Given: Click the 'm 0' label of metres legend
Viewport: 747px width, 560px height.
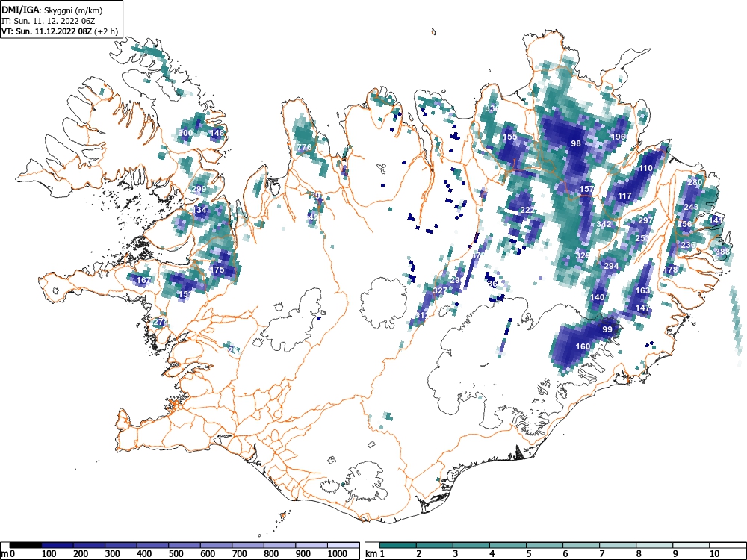Looking at the screenshot, I should tap(8, 554).
